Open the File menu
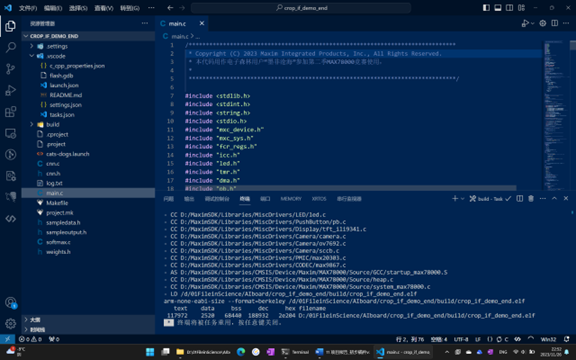The width and height of the screenshot is (576, 360). pyautogui.click(x=28, y=8)
